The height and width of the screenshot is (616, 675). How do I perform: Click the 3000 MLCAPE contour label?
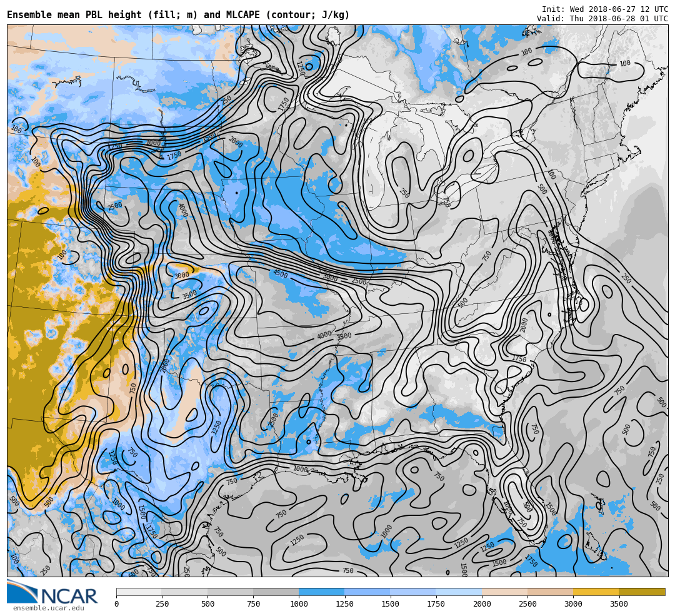(182, 276)
